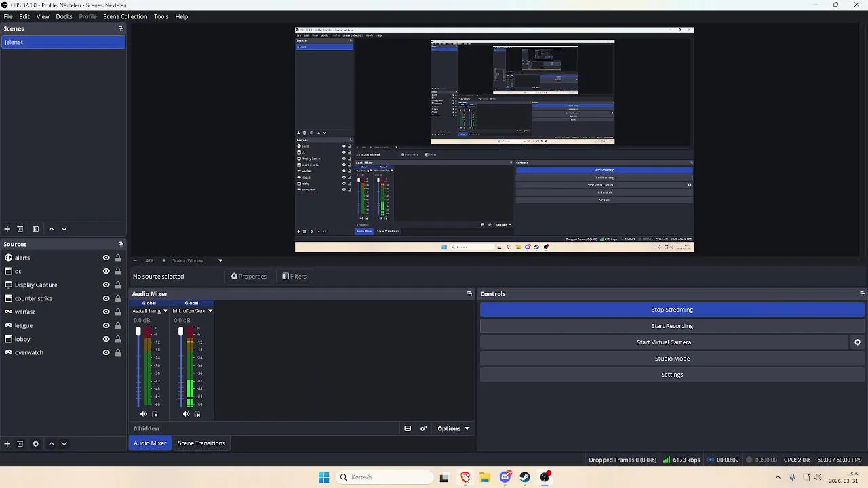Remove selected source using Sources trash icon
868x488 pixels.
coord(20,444)
